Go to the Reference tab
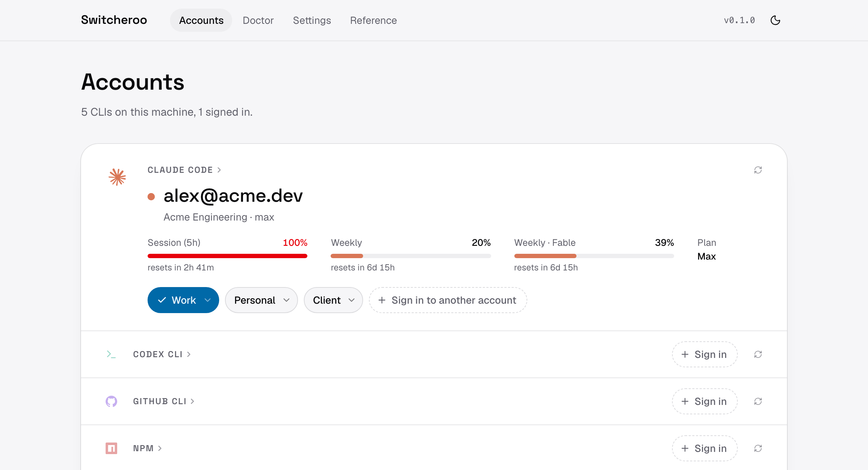 point(373,20)
